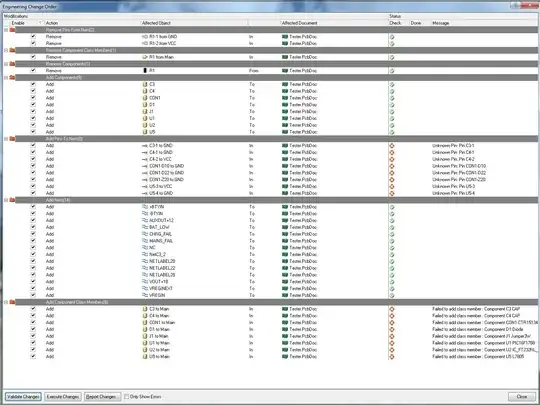Click the red error icon for J1 to Main
Image resolution: width=540 pixels, height=405 pixels.
(392, 336)
